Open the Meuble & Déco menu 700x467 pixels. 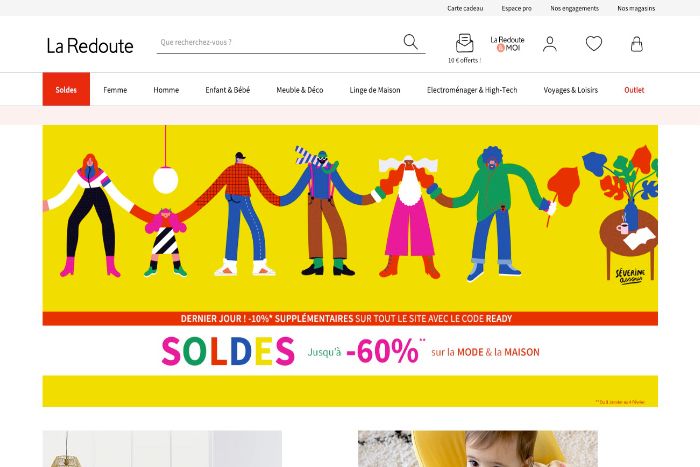(300, 90)
